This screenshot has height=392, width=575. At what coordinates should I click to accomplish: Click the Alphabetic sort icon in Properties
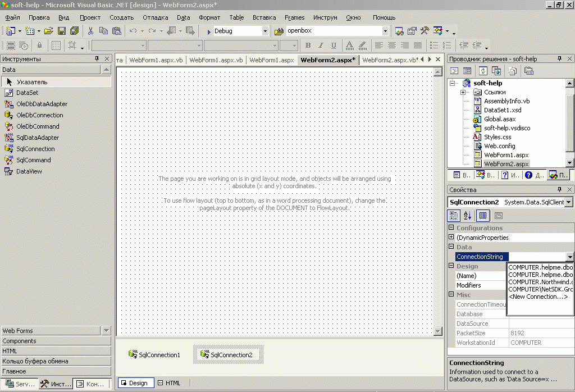467,216
